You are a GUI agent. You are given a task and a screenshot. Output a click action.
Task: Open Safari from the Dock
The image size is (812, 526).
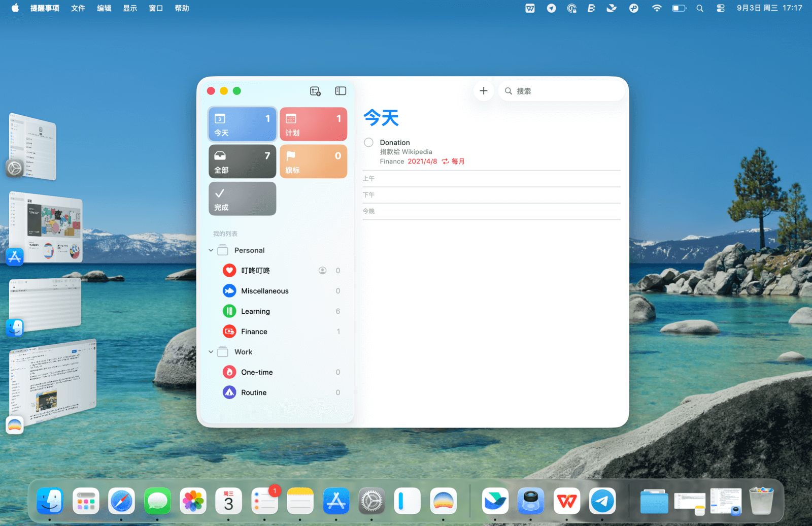click(121, 501)
